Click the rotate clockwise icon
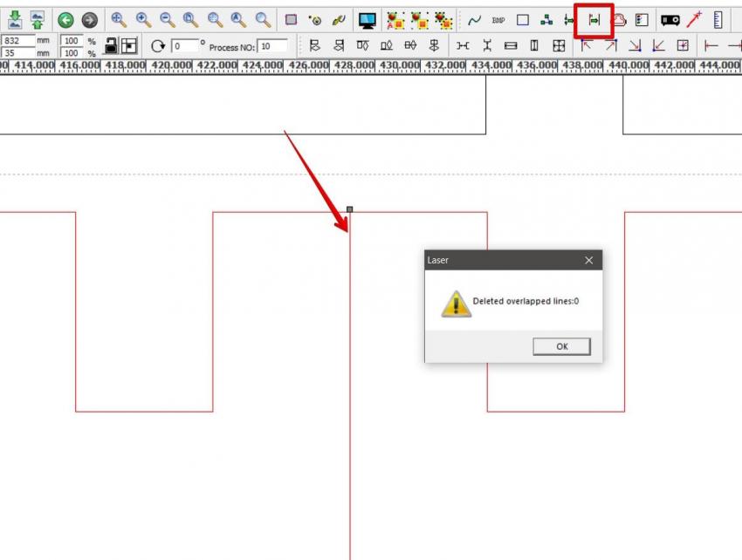Screen dimensions: 742x560 (x=157, y=45)
